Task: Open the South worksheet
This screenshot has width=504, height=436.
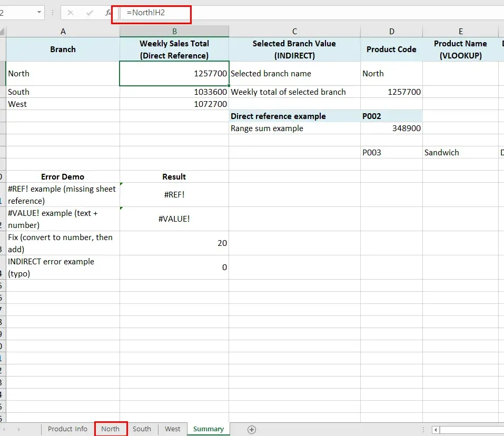Action: [141, 429]
